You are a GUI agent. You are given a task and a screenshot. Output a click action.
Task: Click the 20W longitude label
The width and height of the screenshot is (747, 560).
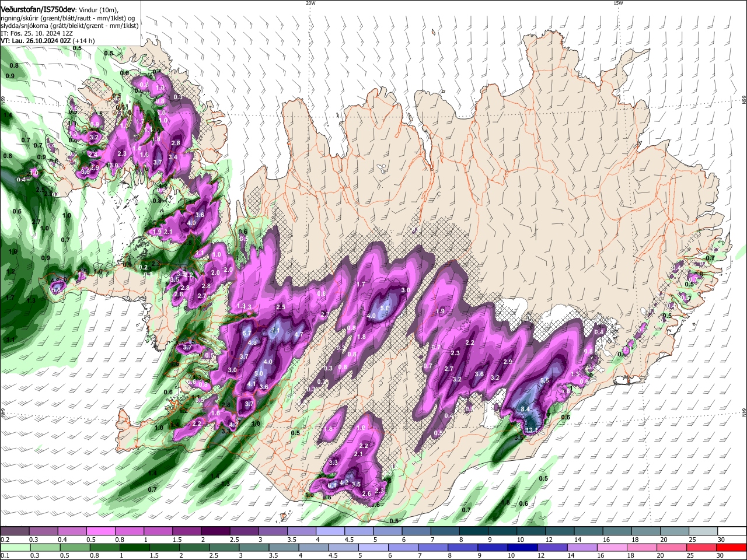[310, 3]
